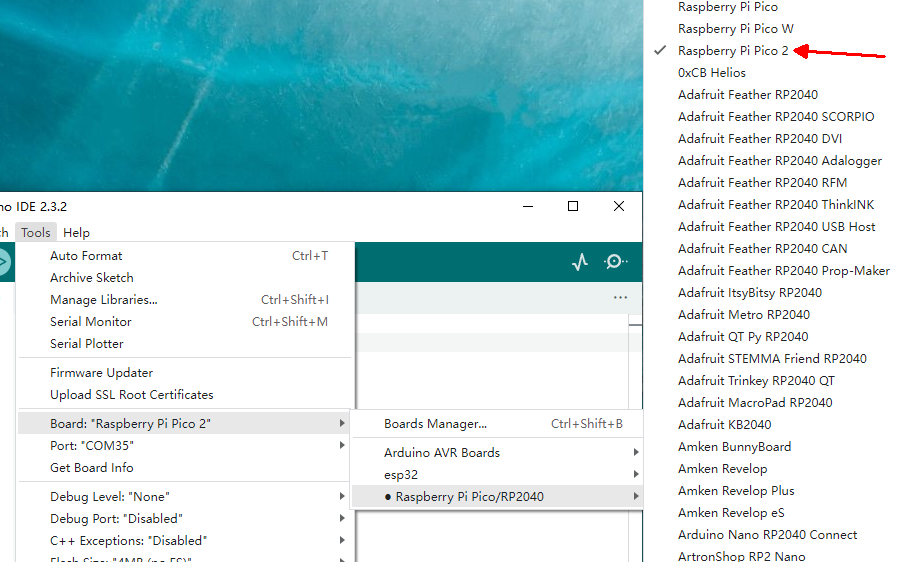This screenshot has width=901, height=562.
Task: Choose Adafruit ItsyBitsy RP2040
Action: coord(750,293)
